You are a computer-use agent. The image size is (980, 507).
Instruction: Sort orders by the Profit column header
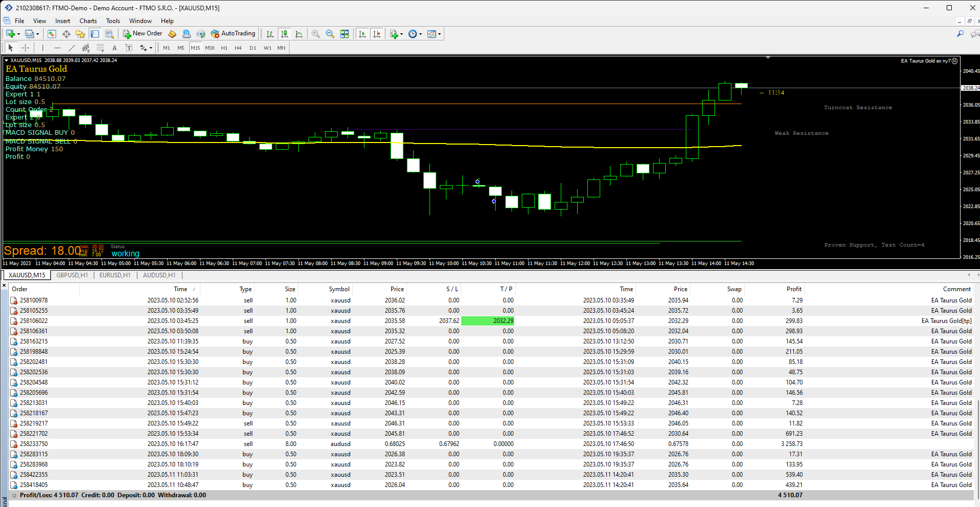tap(794, 289)
